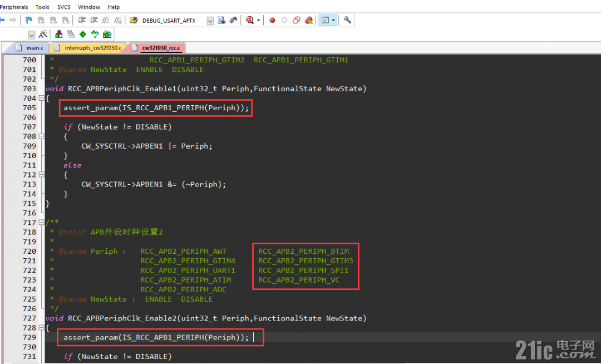Open the Find in Files folder icon
This screenshot has height=364, width=601.
coord(134,20)
